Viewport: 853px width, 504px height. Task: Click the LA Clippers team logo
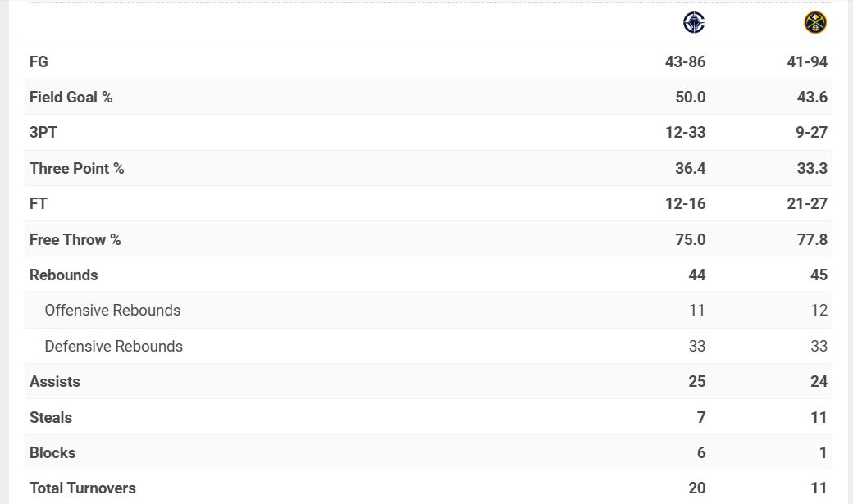(x=693, y=22)
